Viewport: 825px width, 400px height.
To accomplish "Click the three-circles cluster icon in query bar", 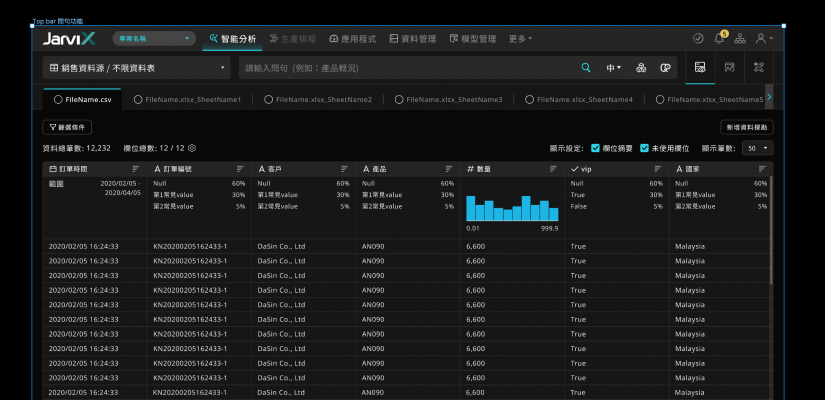I will [641, 68].
